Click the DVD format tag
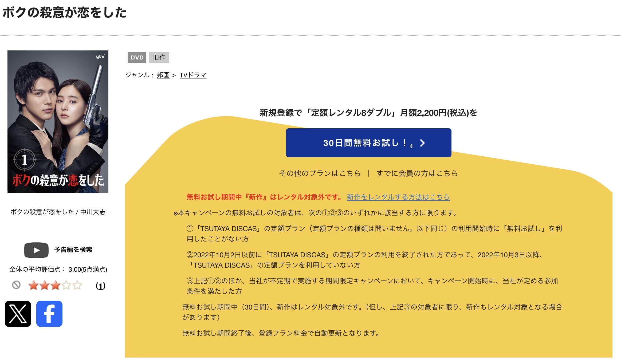 (x=137, y=57)
